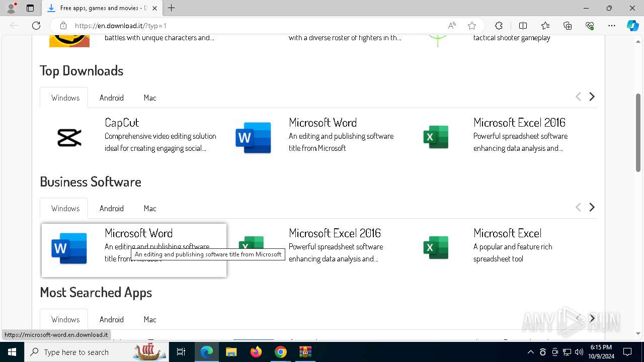Open Task View on taskbar
Image resolution: width=644 pixels, height=362 pixels.
pos(181,352)
